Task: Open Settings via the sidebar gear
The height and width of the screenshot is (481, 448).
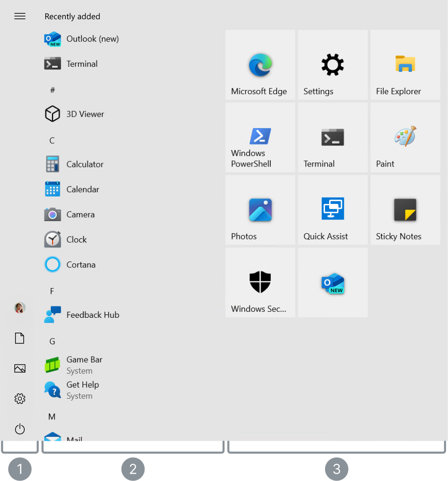Action: 20,398
